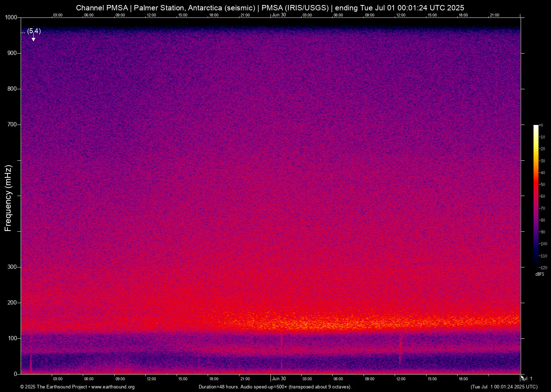The image size is (551, 392).
Task: Select the dBFS colorbar legend
Action: (x=540, y=275)
